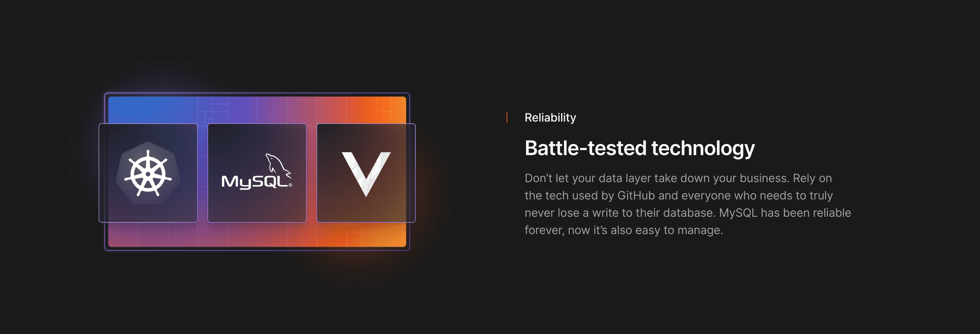Select the MySQL card's upper empty area

pos(257,137)
